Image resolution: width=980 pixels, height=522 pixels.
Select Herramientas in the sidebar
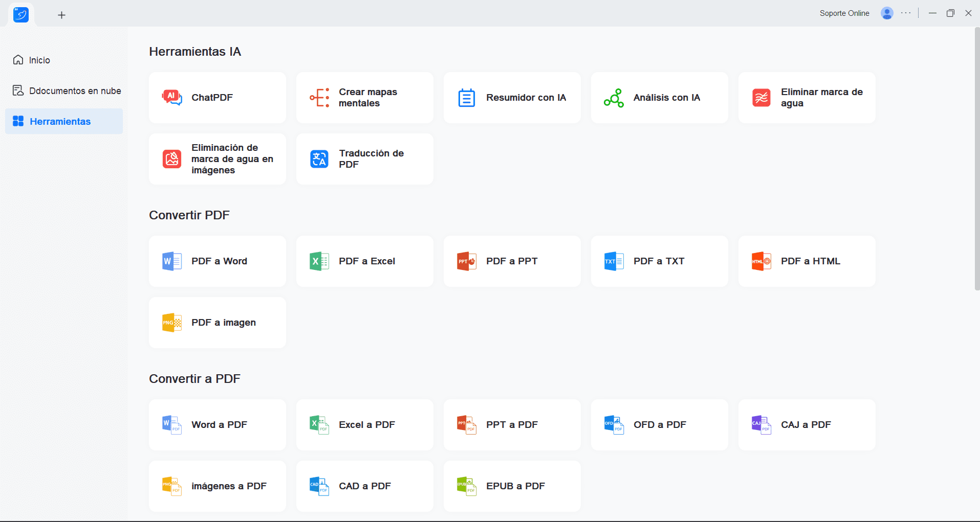point(60,122)
